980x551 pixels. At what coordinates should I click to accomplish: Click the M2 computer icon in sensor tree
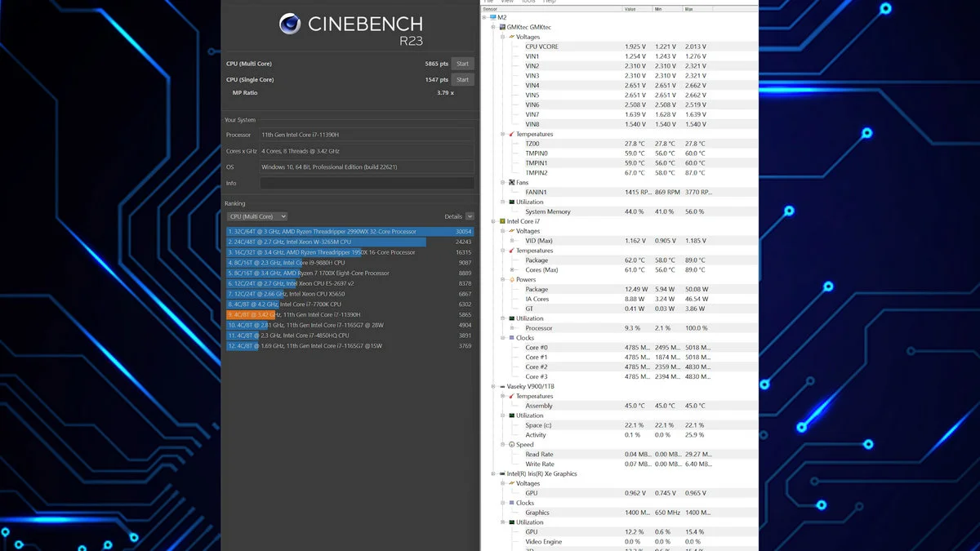click(492, 17)
